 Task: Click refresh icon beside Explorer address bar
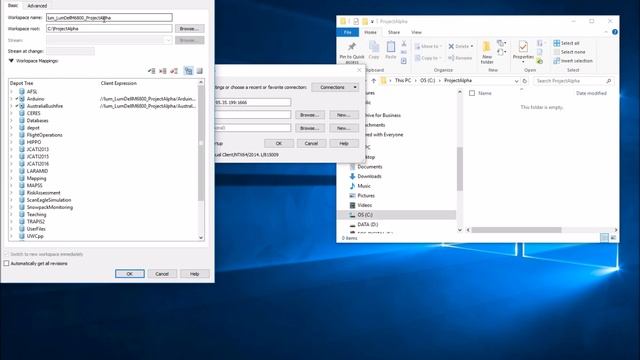[x=525, y=81]
